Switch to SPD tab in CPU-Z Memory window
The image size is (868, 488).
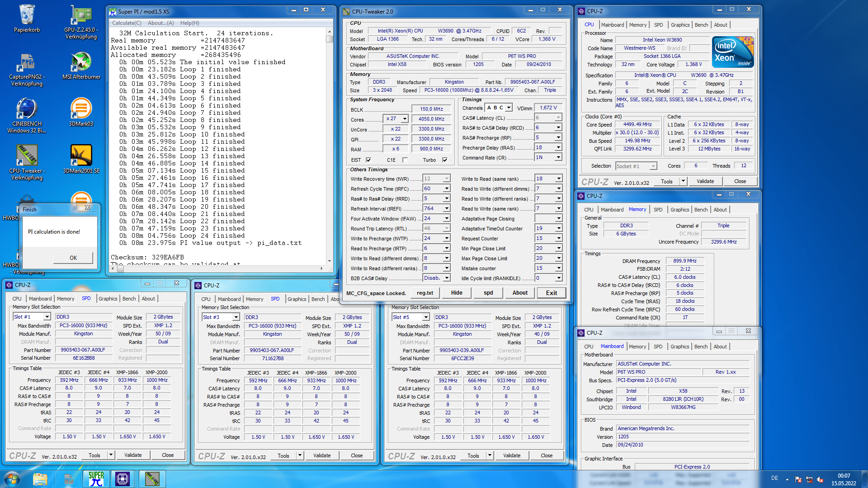[x=658, y=210]
